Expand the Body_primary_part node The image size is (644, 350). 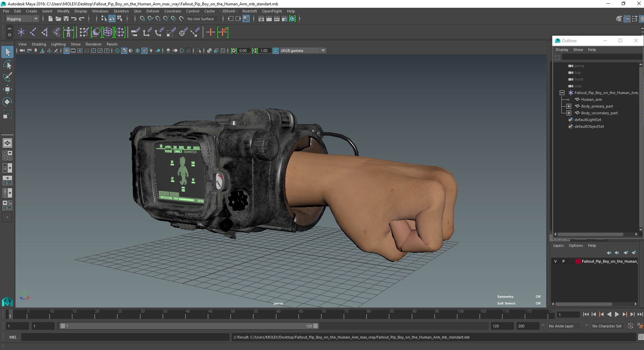[569, 106]
